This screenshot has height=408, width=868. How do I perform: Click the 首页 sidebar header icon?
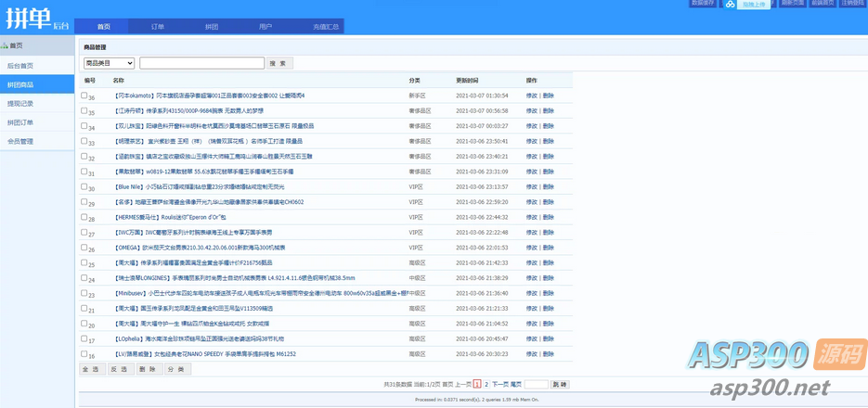pos(5,45)
